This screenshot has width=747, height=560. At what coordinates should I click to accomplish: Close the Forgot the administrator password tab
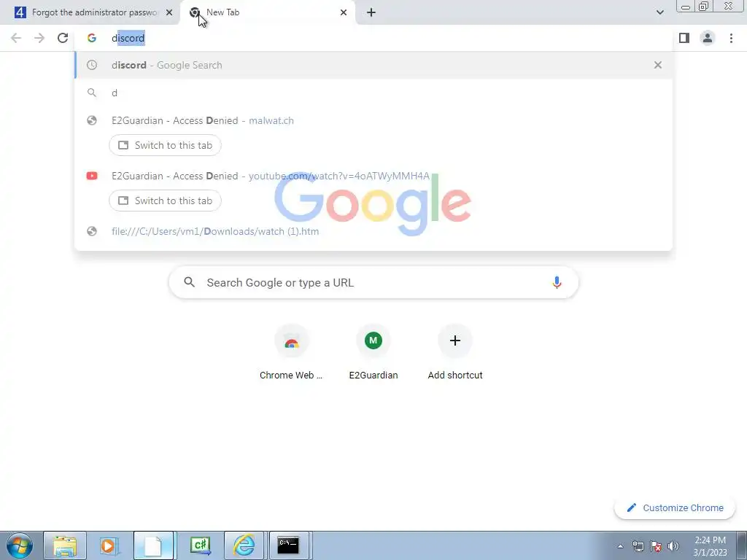pyautogui.click(x=169, y=12)
